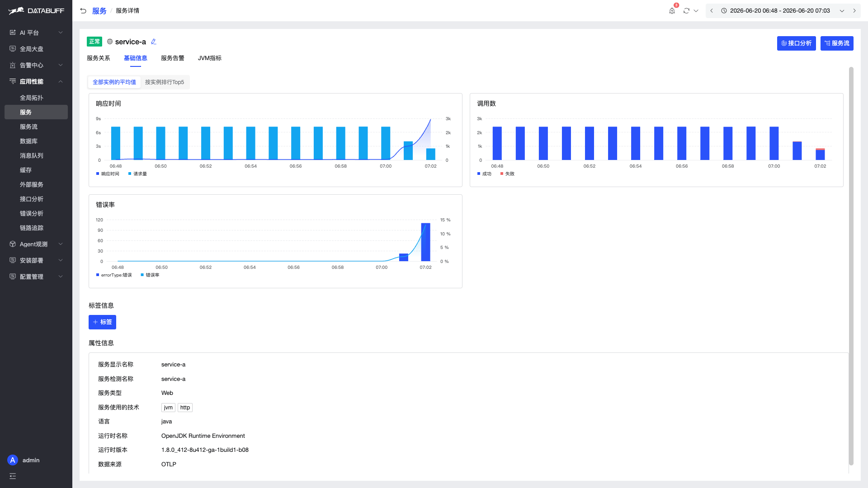Open the 服务告警 tab
The image size is (868, 488).
(x=173, y=58)
